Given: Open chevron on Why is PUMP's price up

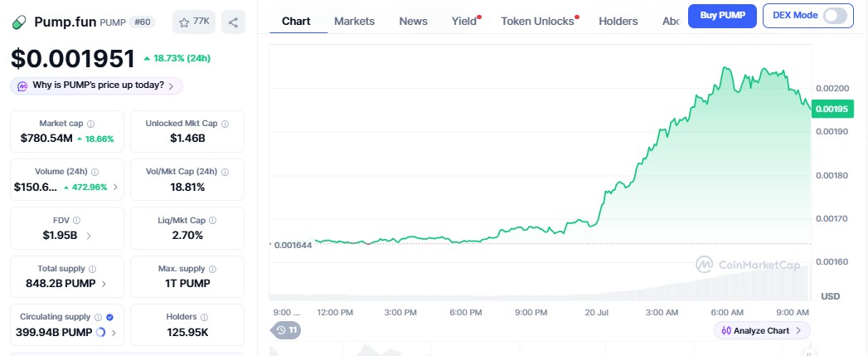Looking at the screenshot, I should tap(171, 86).
